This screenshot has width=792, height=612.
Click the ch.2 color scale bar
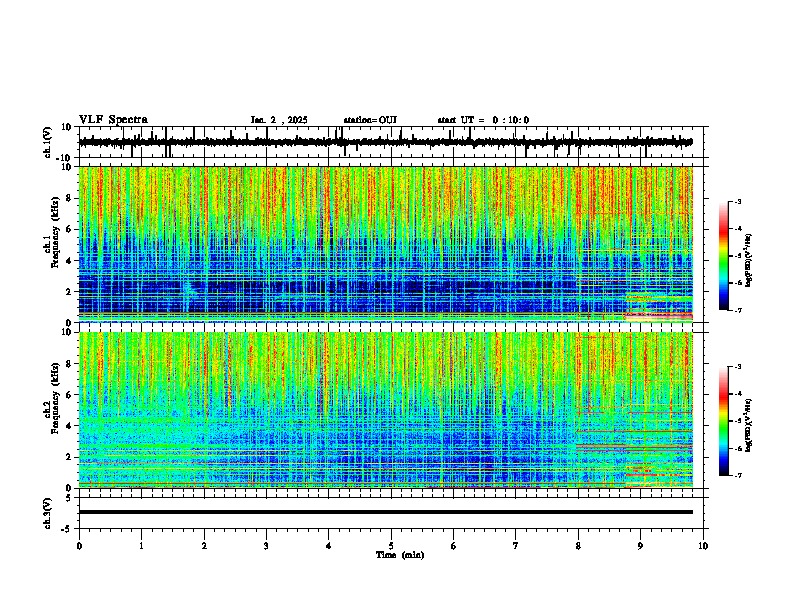[723, 421]
